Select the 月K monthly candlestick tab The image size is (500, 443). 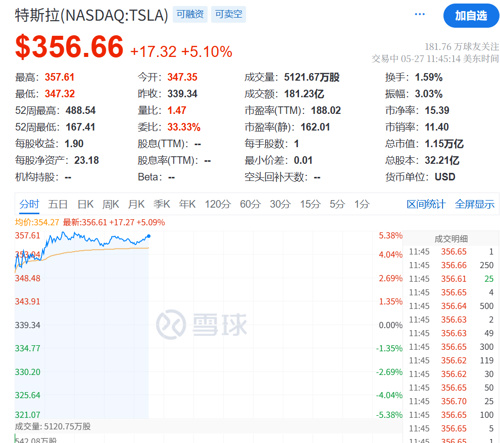[136, 204]
